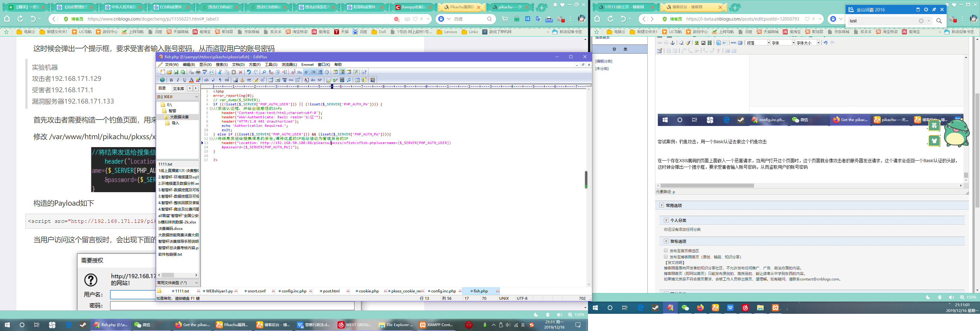The height and width of the screenshot is (331, 980).
Task: Open the [E:] XIEJI drive dropdown
Action: (x=196, y=97)
